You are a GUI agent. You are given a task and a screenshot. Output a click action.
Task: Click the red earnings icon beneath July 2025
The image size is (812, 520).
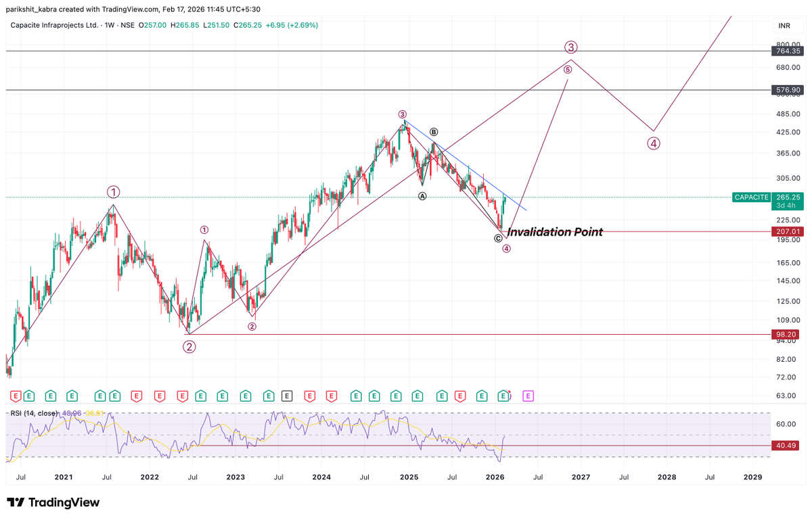(460, 396)
